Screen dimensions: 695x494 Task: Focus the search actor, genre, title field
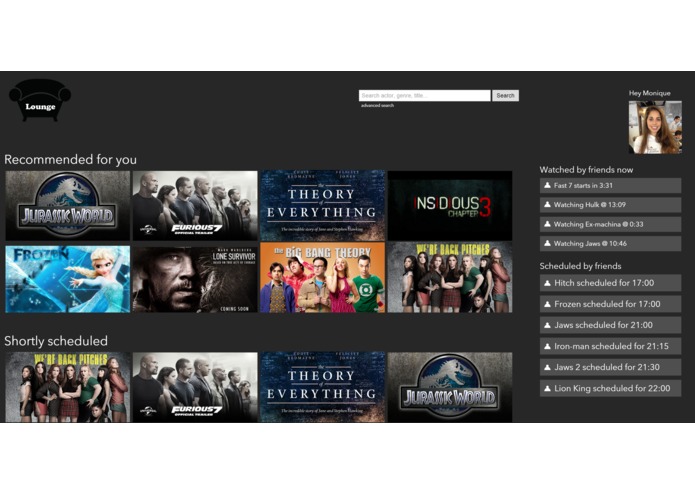pos(425,95)
